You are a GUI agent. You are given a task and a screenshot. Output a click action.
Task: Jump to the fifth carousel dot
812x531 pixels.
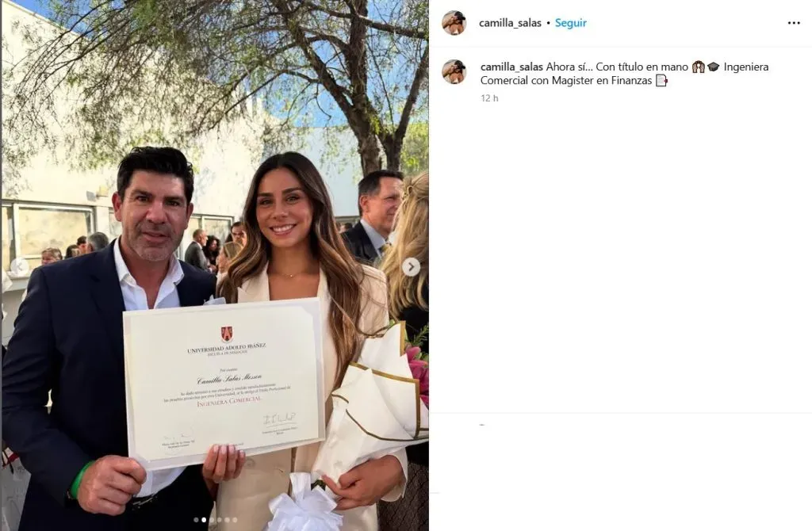click(x=227, y=520)
